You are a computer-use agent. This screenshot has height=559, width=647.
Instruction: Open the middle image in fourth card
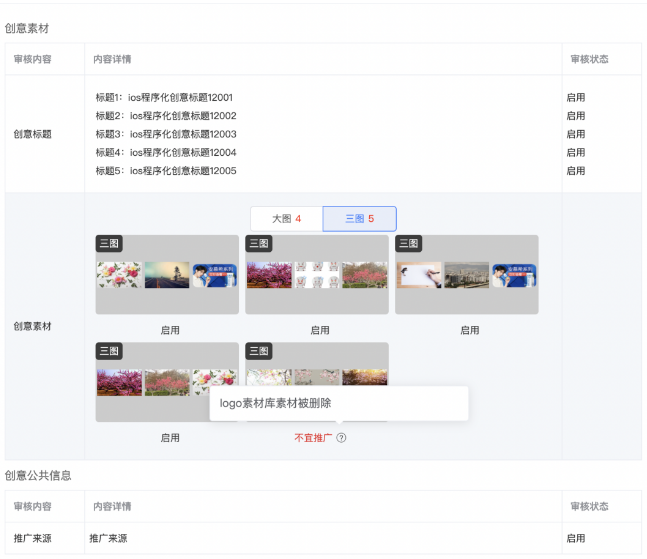[x=166, y=382]
